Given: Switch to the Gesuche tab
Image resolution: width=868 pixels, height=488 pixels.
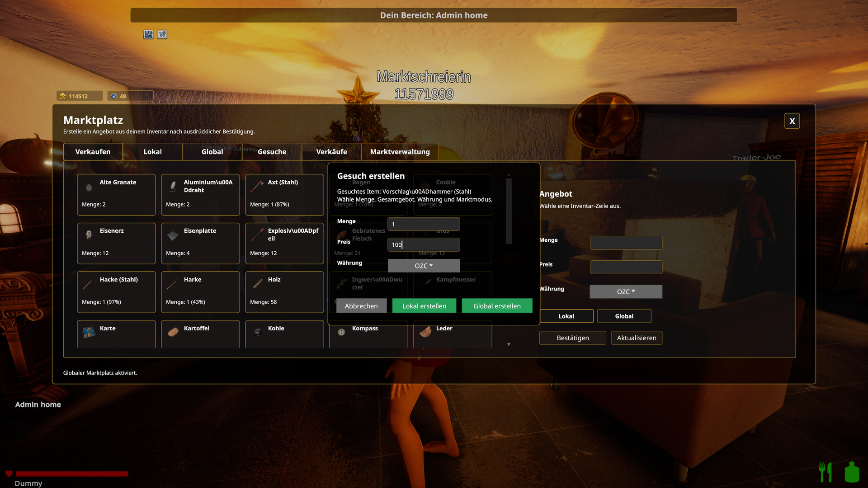Looking at the screenshot, I should 272,151.
